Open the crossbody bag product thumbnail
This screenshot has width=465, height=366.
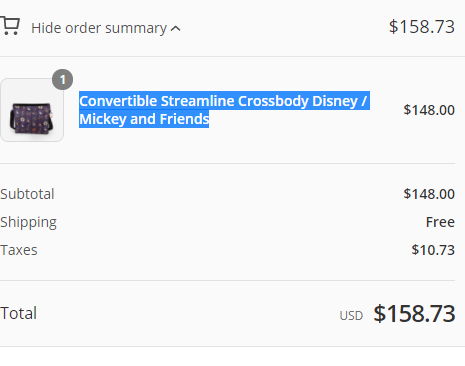[32, 110]
